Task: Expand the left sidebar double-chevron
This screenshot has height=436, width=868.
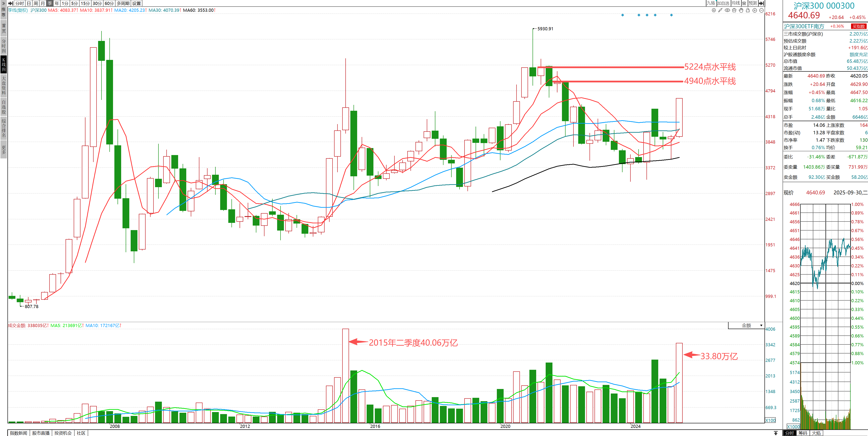Action: tap(4, 3)
